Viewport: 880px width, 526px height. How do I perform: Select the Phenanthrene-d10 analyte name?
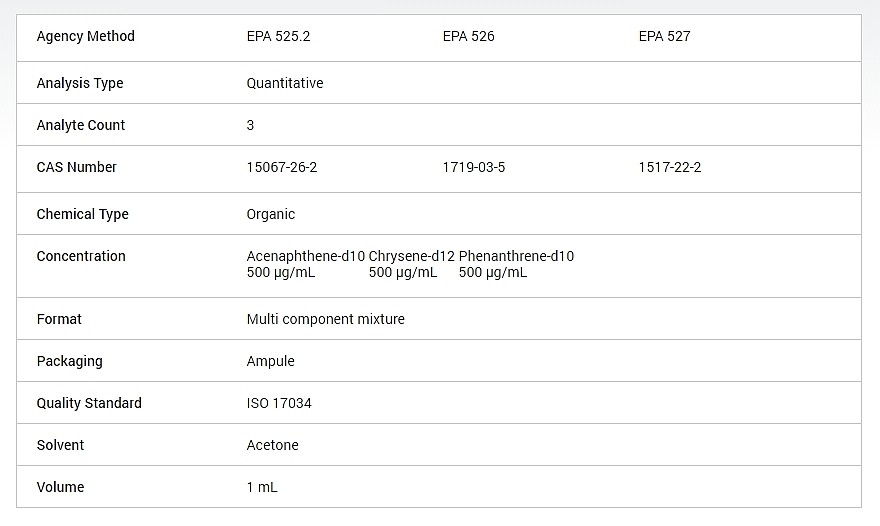(x=516, y=257)
